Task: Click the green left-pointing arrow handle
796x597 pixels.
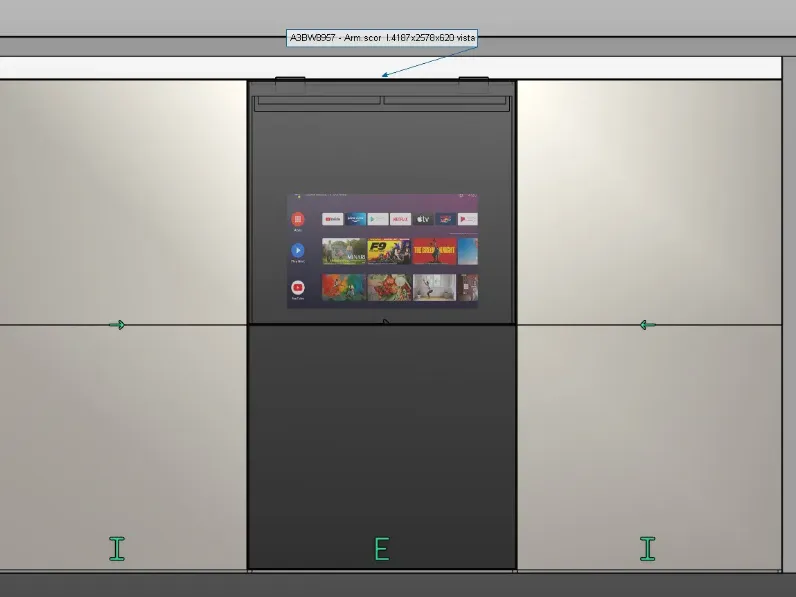Action: tap(648, 324)
